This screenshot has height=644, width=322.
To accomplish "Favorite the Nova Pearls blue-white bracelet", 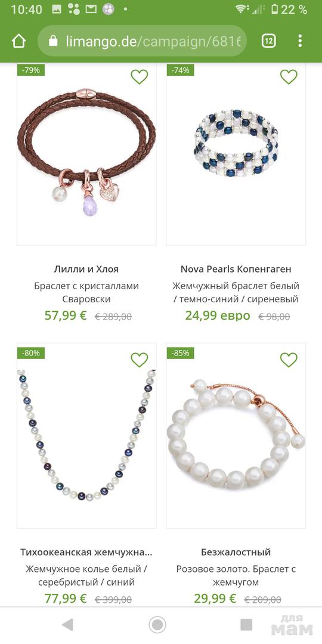I will pos(289,76).
